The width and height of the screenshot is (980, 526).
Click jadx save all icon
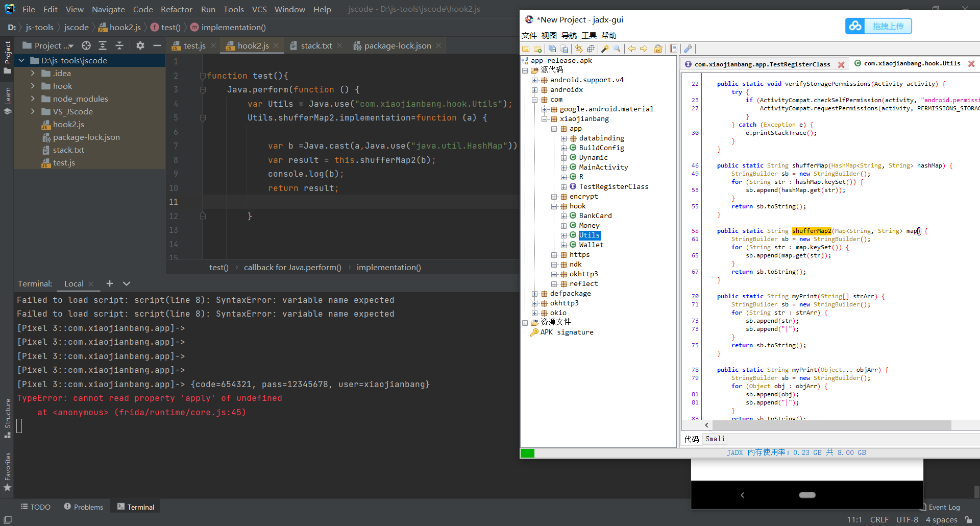pos(552,49)
